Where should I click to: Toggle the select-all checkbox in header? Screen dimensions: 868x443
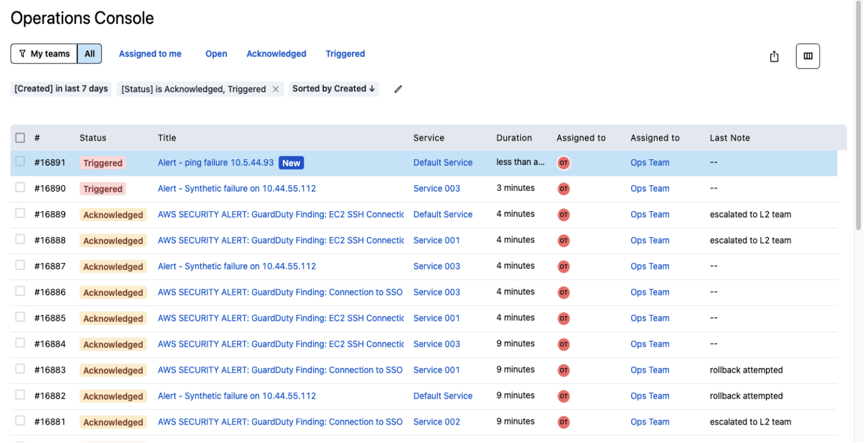coord(20,138)
